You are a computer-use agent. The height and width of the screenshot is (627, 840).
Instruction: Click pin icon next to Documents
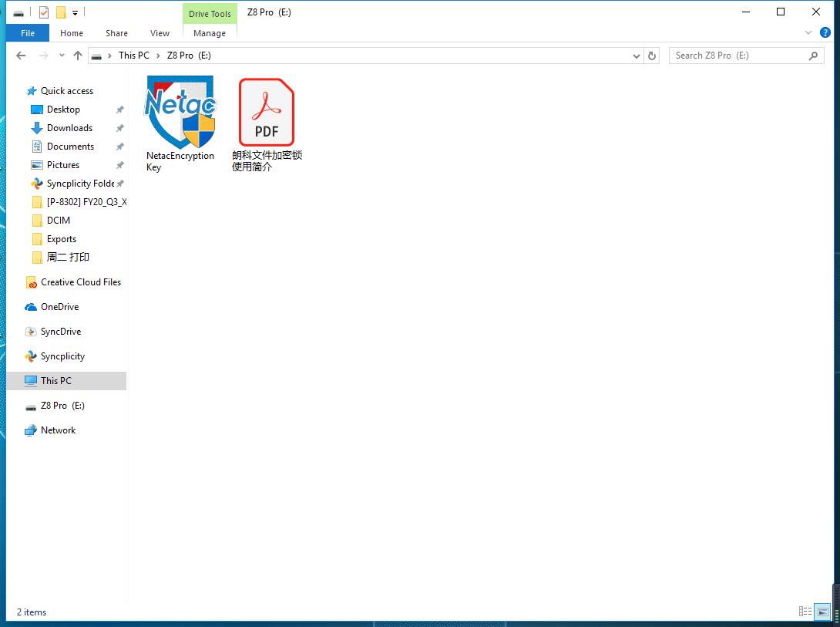[120, 147]
